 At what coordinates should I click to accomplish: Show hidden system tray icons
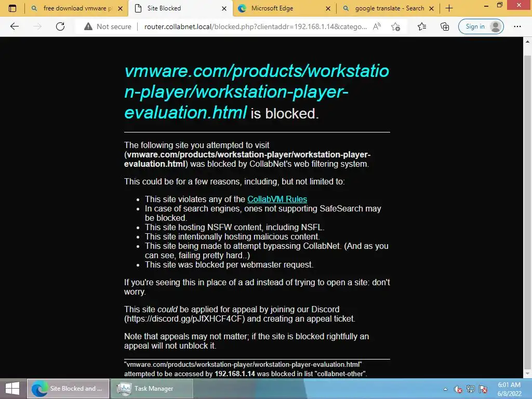point(445,389)
